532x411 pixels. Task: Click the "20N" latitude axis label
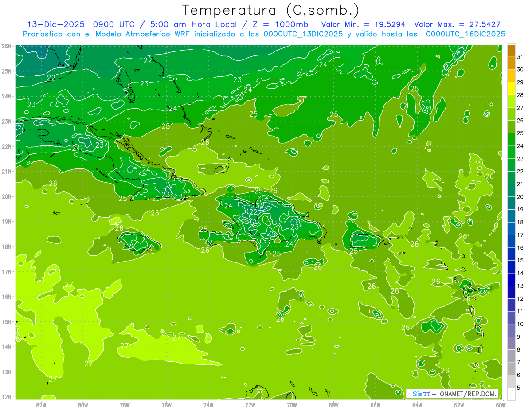coord(7,196)
